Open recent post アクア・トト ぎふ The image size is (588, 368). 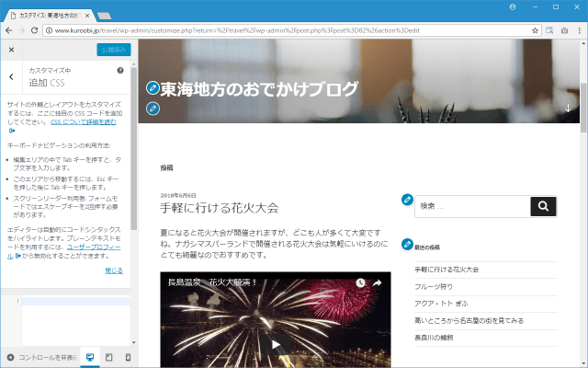tap(441, 304)
